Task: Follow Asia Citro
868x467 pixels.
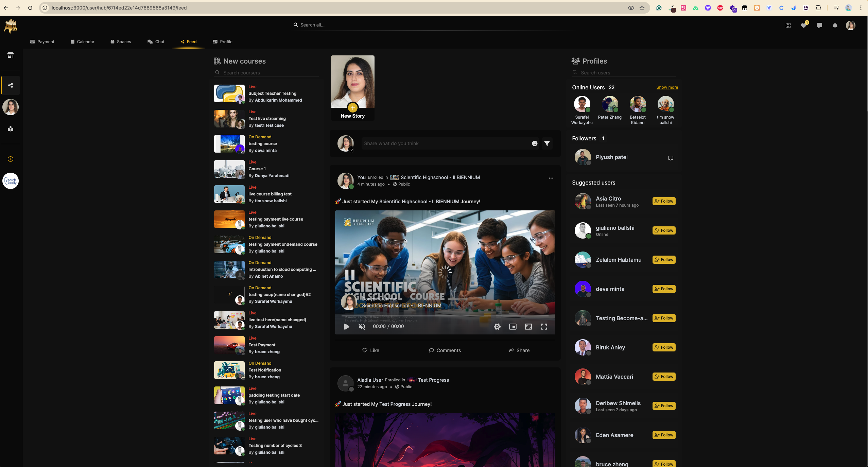Action: [x=664, y=201]
